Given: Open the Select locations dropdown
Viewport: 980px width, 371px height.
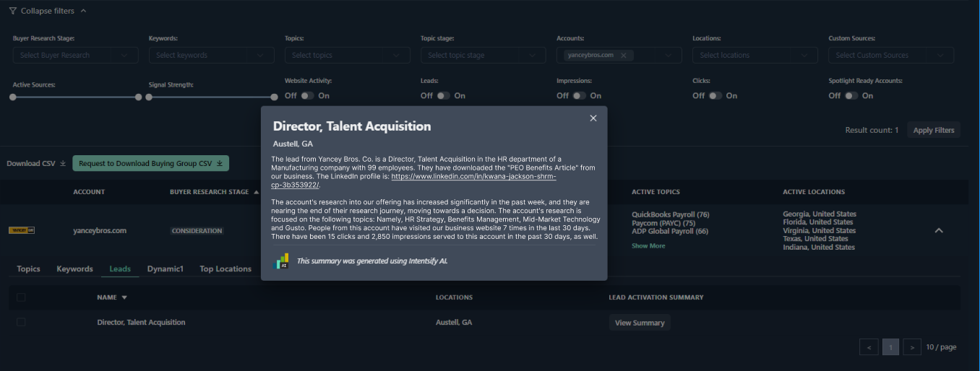Looking at the screenshot, I should (x=755, y=56).
